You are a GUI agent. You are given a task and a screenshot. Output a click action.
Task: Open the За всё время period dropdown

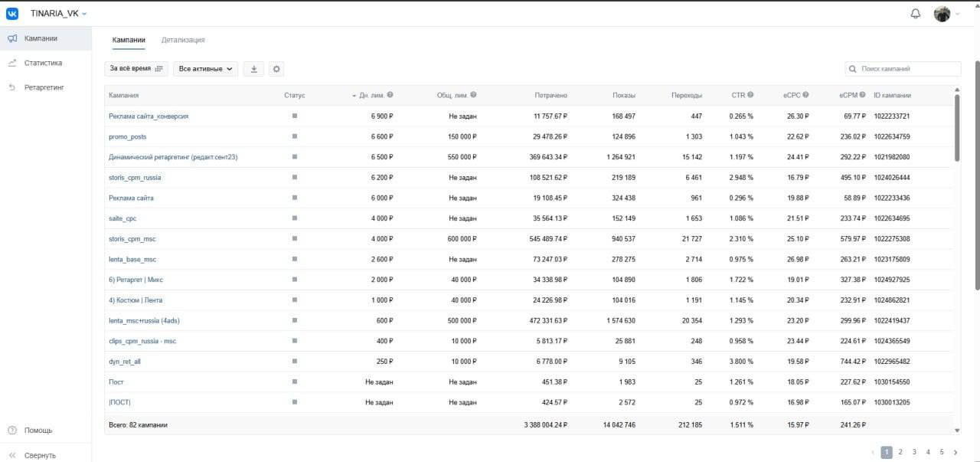click(136, 69)
